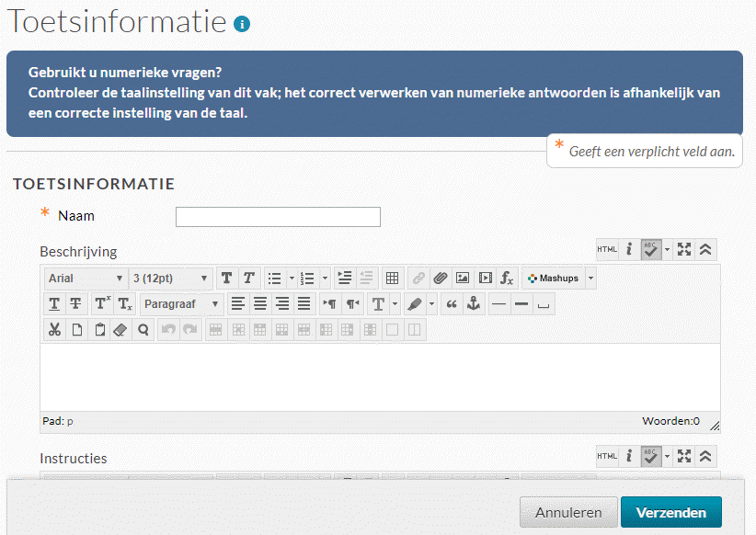
Task: Open text color picker dropdown arrow
Action: click(x=395, y=304)
